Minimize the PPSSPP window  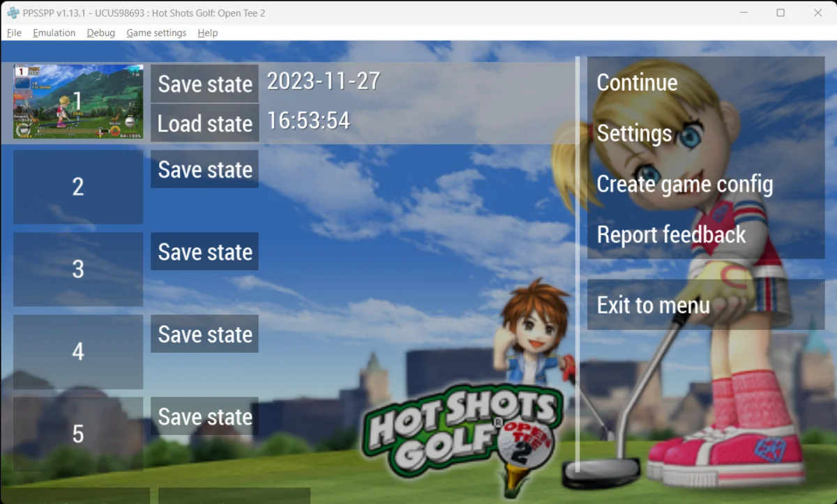click(743, 13)
